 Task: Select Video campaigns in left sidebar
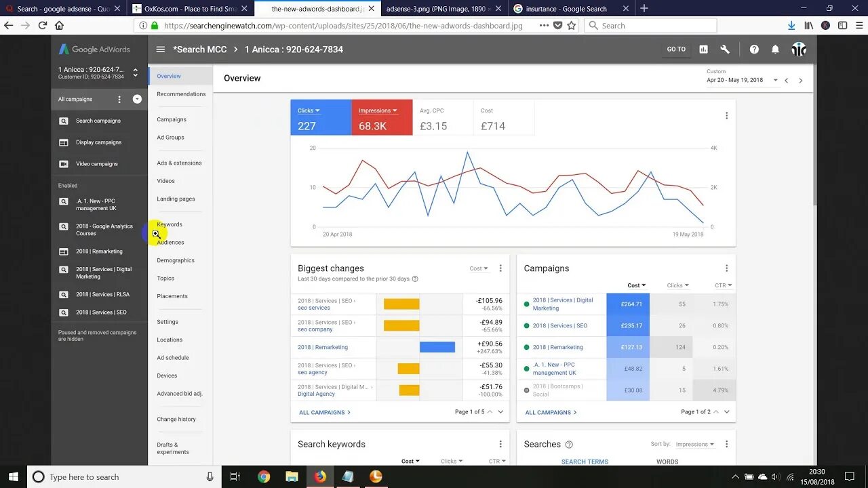[97, 164]
